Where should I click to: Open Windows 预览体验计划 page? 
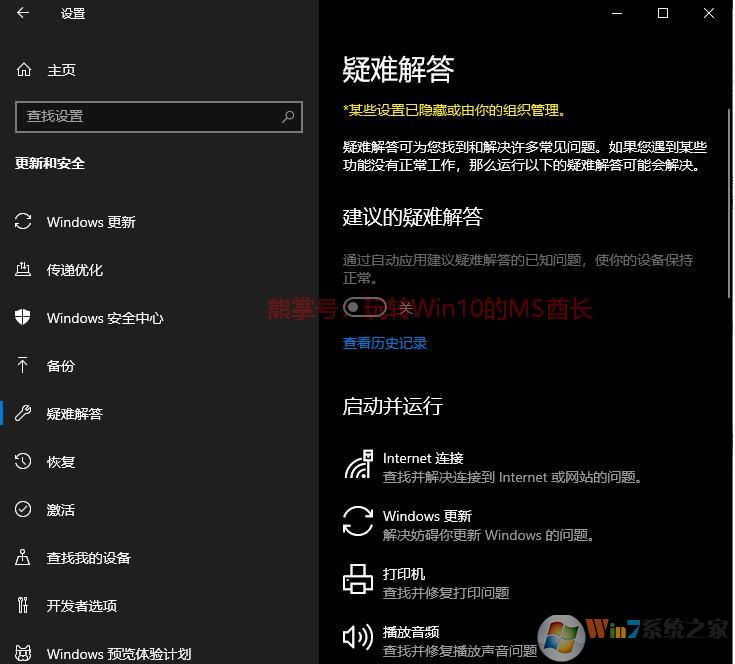coord(119,654)
